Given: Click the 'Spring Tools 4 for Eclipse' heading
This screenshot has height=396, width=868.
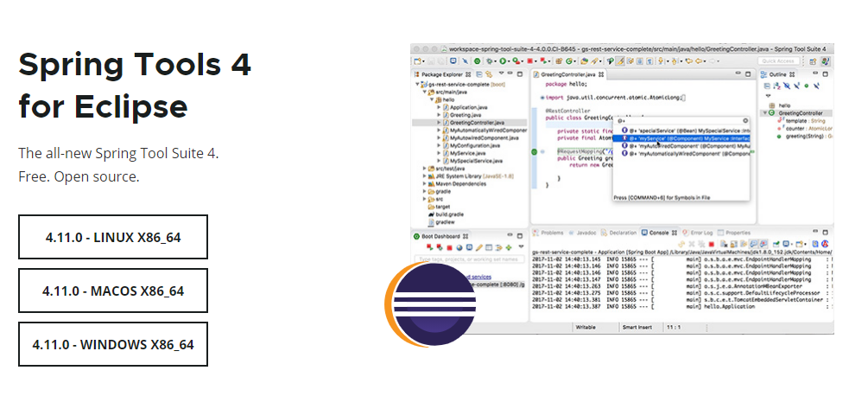Looking at the screenshot, I should (x=135, y=85).
